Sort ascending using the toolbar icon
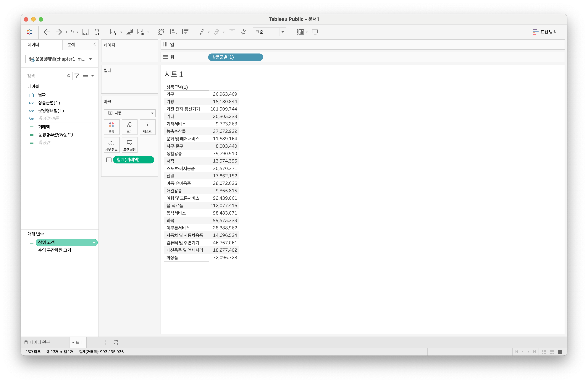This screenshot has height=383, width=588. point(173,32)
